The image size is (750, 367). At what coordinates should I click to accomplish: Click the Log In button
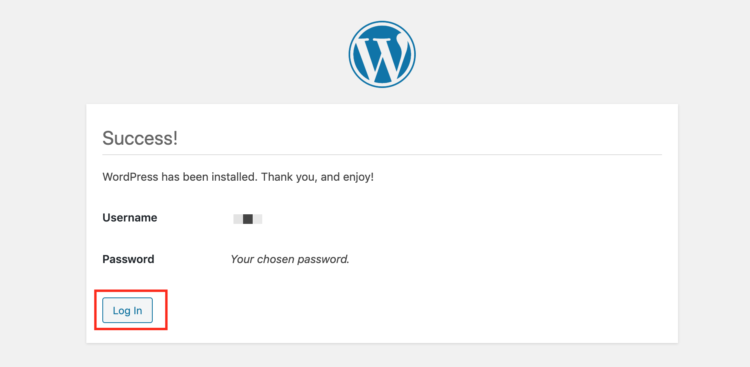[127, 310]
